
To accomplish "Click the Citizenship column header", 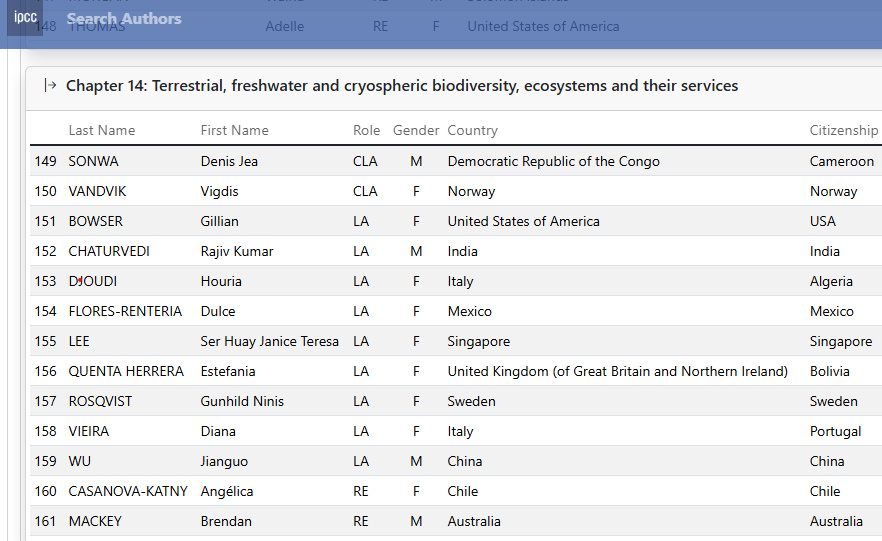I will (x=843, y=130).
